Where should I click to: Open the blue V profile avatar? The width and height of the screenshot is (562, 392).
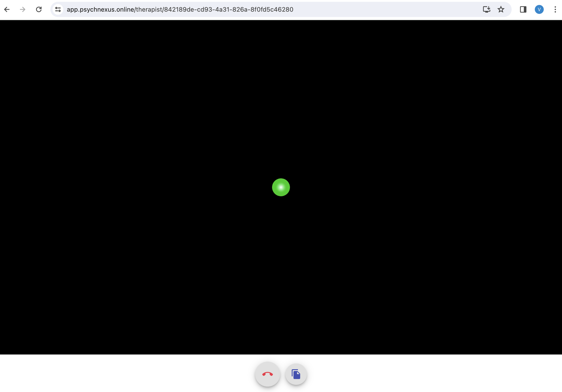pos(539,9)
